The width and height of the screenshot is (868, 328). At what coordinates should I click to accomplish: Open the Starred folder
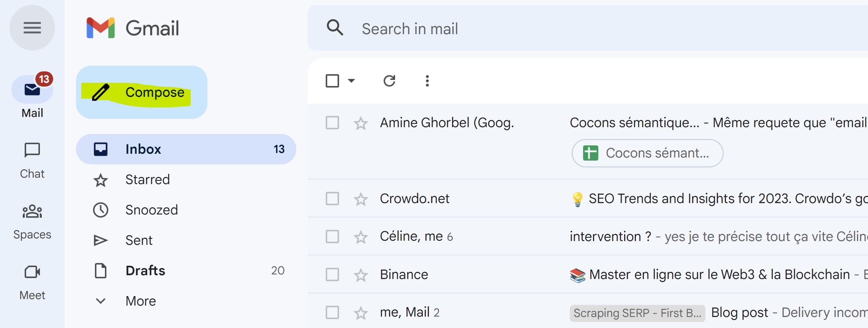point(147,180)
